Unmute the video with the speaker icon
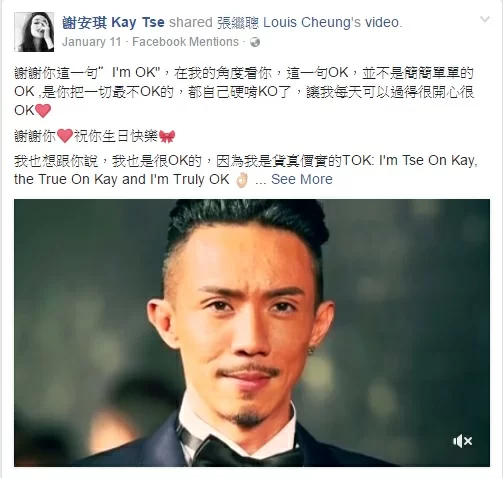Image resolution: width=503 pixels, height=478 pixels. pyautogui.click(x=462, y=441)
